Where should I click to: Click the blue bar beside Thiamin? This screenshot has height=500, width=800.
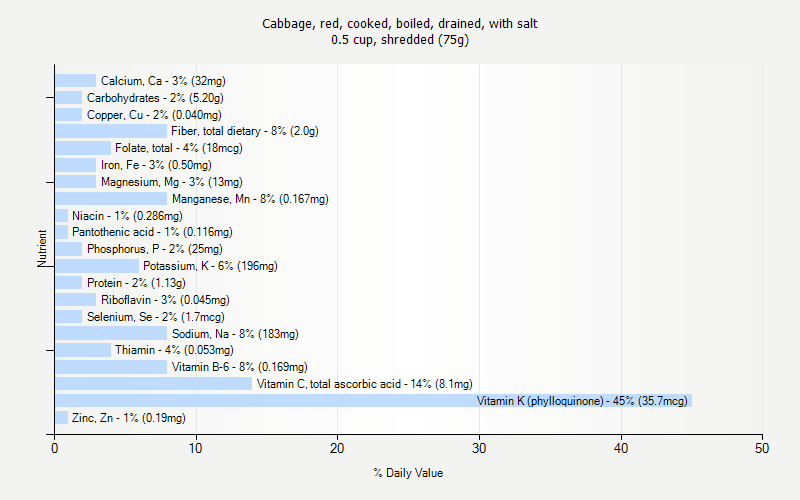(83, 350)
